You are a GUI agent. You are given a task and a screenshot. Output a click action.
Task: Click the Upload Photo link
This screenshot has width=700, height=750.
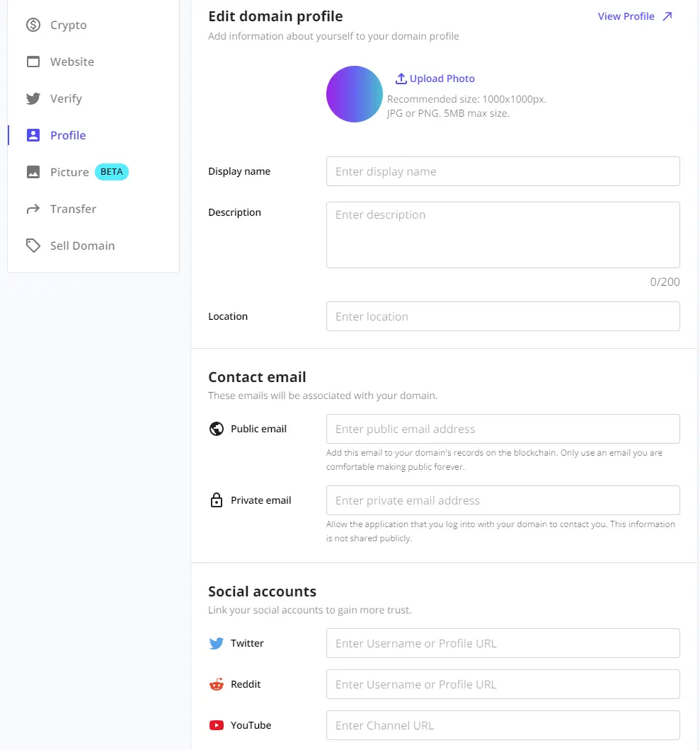[x=442, y=79]
